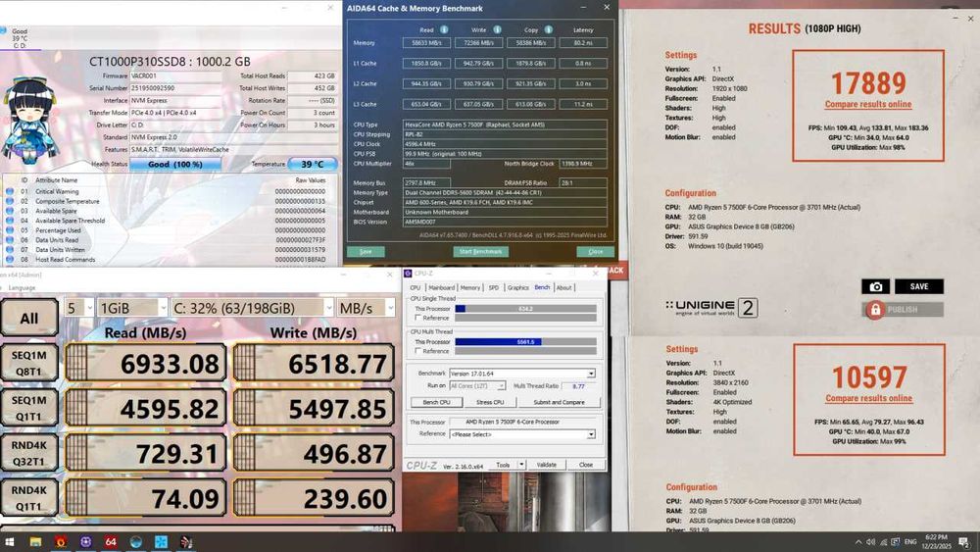Click AIDA64 Copy column info icon
980x552 pixels.
point(548,29)
